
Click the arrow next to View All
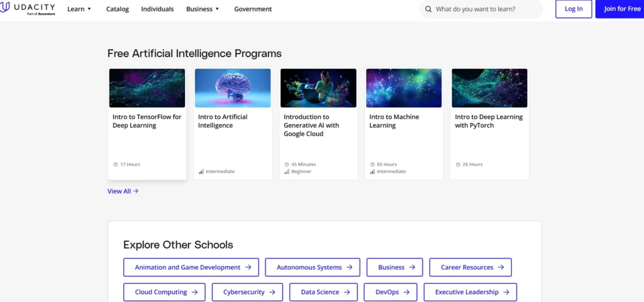[x=136, y=191]
